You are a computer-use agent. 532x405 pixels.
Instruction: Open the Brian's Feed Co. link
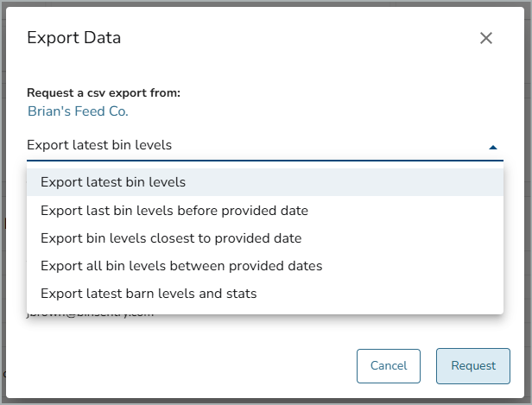click(78, 111)
